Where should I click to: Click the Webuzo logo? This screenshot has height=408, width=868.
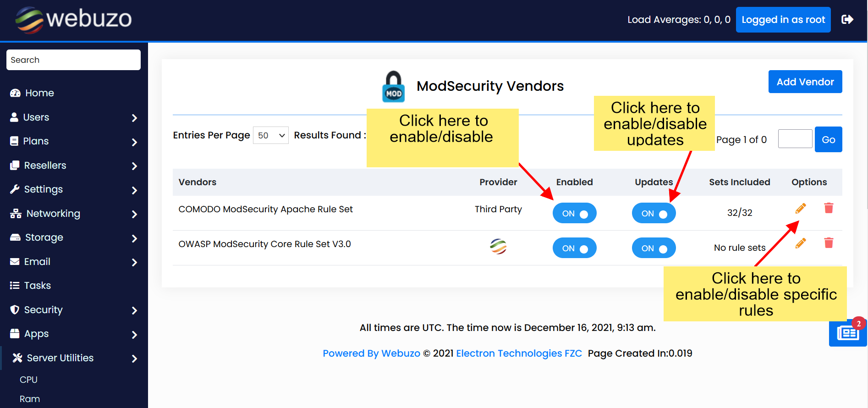point(74,19)
